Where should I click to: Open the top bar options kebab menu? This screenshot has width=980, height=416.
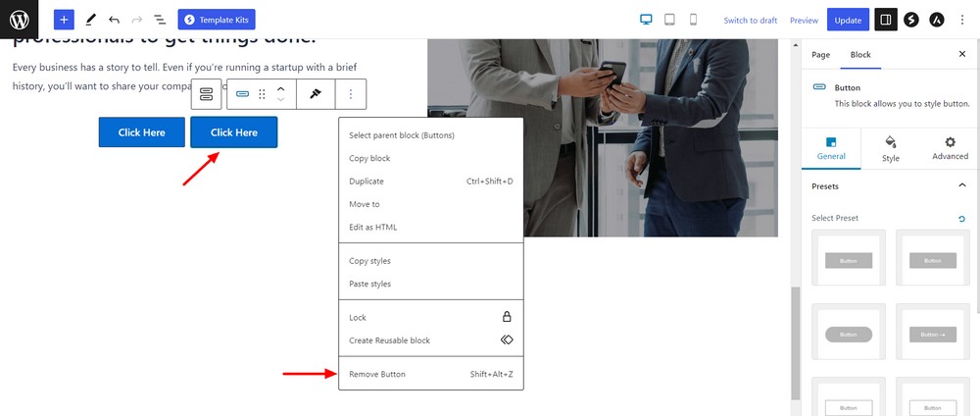(x=962, y=20)
